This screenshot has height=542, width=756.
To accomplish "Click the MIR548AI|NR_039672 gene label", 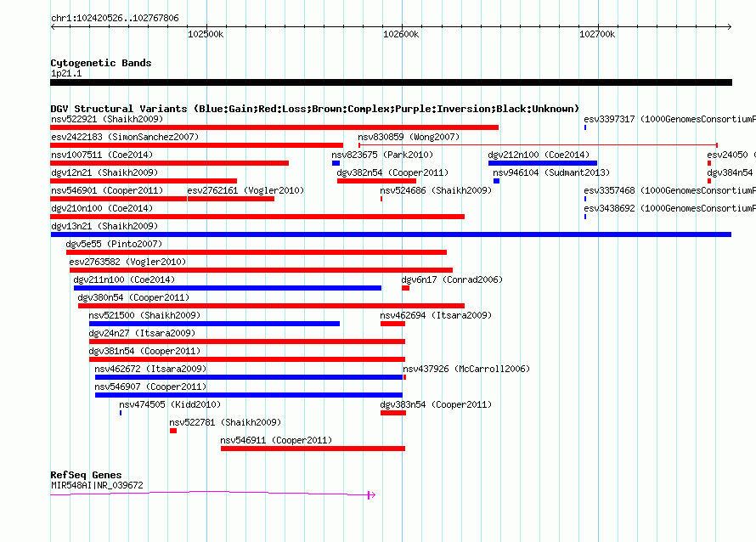I will [x=97, y=485].
